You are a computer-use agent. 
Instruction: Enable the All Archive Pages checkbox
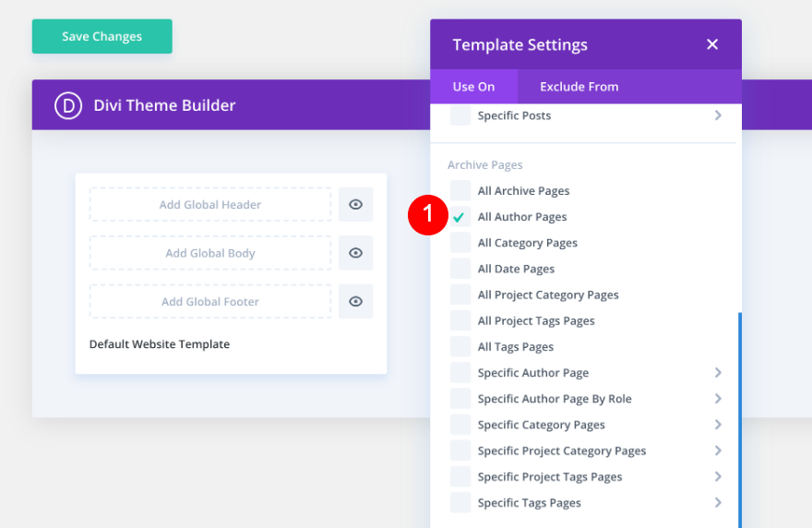(x=460, y=191)
